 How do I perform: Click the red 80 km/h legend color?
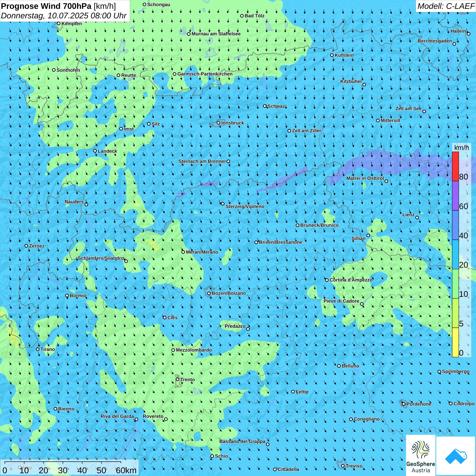point(455,166)
